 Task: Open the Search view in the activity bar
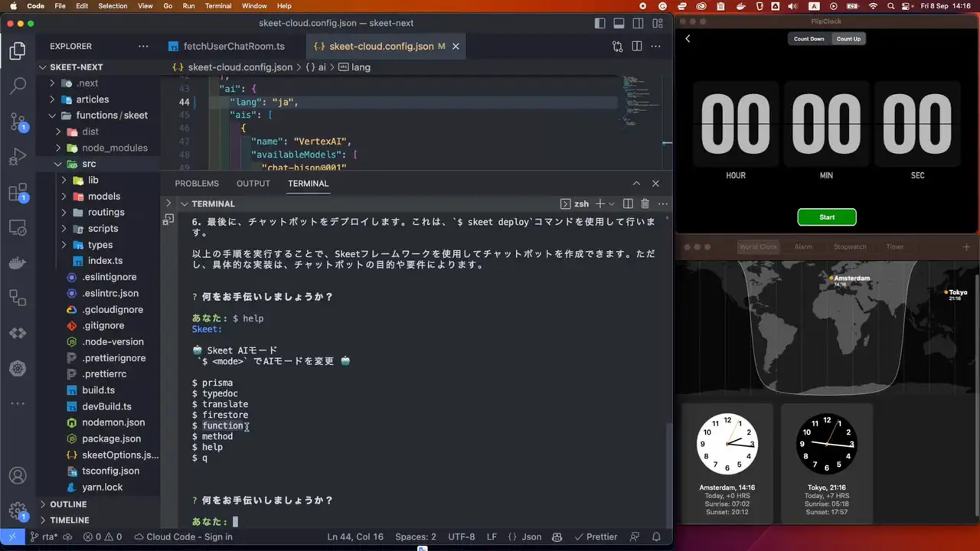coord(18,84)
